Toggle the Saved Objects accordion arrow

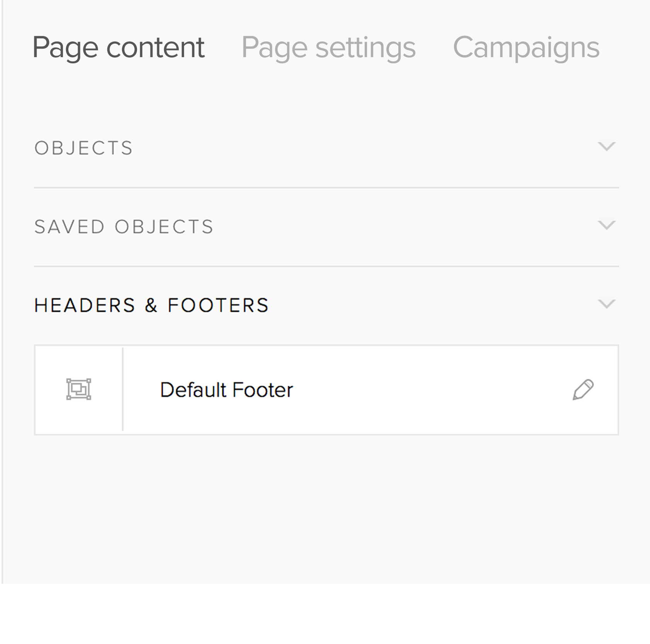point(606,225)
